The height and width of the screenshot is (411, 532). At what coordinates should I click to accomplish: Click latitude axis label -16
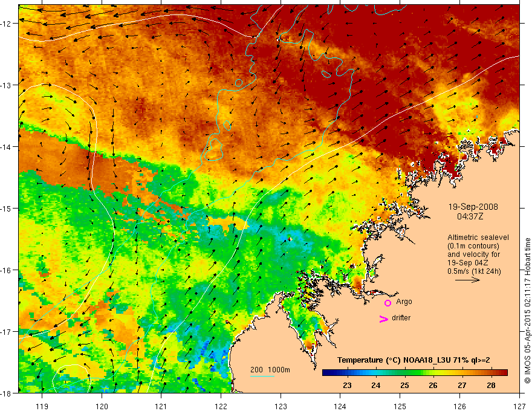pos(7,270)
